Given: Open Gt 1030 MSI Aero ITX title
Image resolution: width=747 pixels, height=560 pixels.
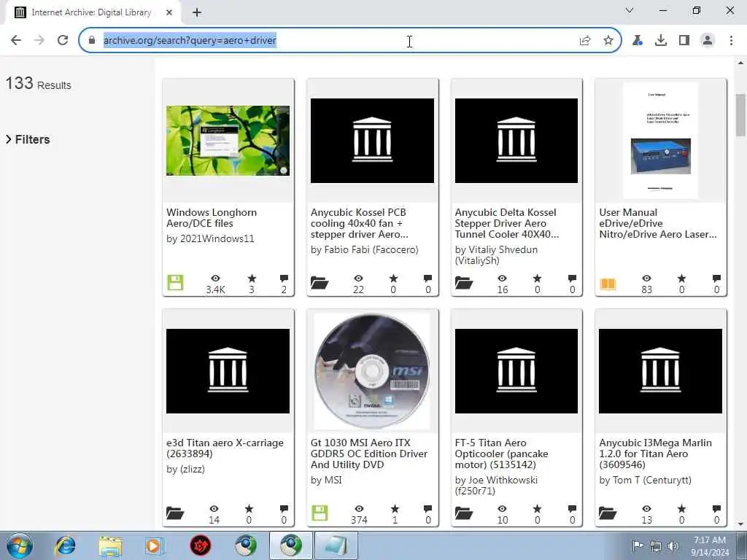Looking at the screenshot, I should (x=368, y=454).
